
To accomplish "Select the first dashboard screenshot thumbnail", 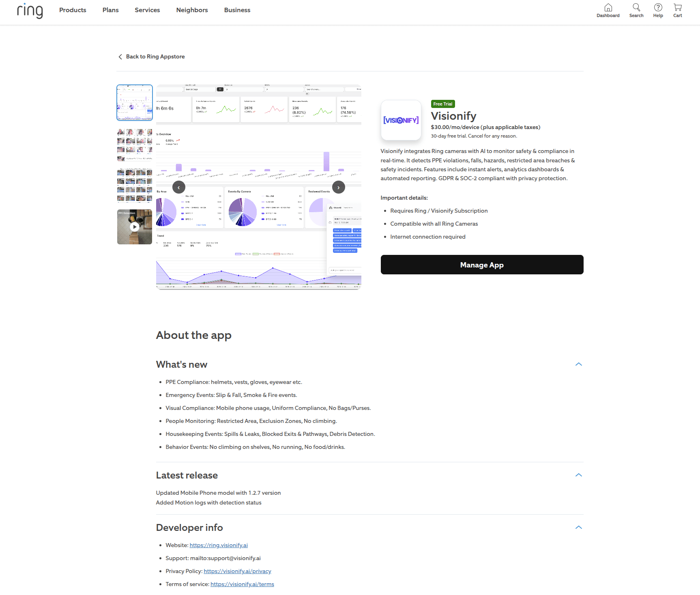I will pos(134,103).
